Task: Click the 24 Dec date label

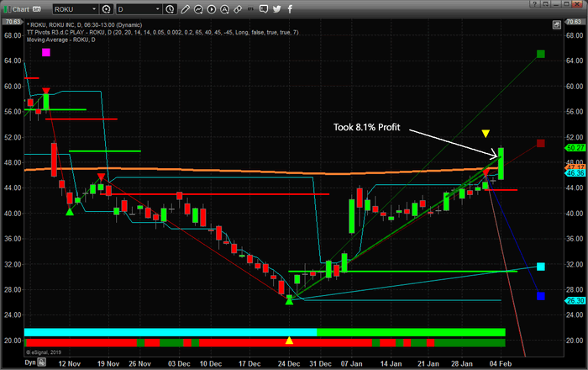Action: (289, 363)
